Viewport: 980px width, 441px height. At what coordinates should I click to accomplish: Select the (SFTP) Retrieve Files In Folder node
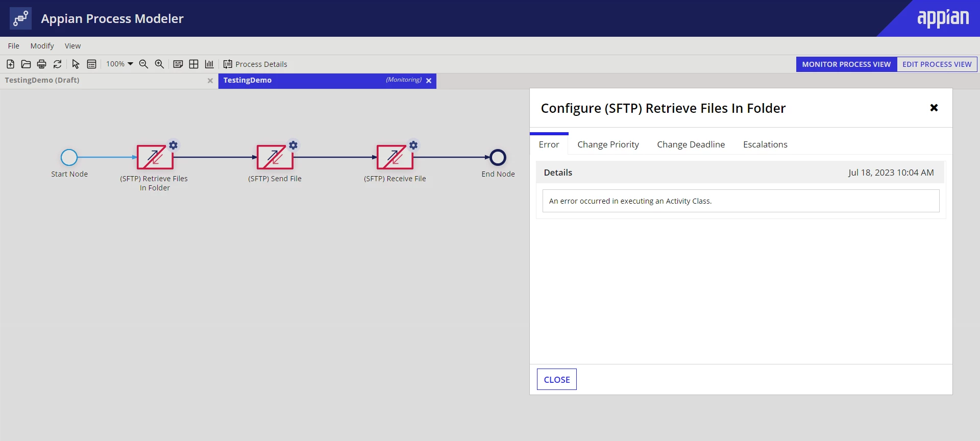click(155, 157)
